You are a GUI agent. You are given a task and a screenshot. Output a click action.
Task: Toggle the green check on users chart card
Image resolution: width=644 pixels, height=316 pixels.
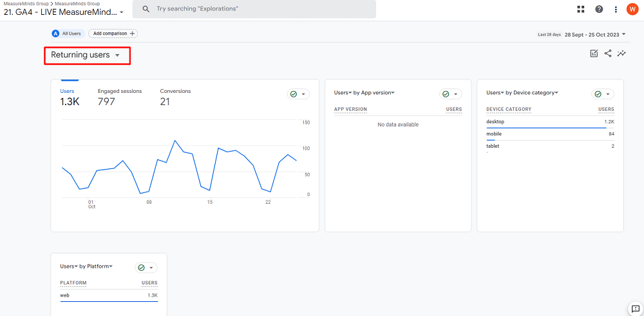[x=298, y=94]
